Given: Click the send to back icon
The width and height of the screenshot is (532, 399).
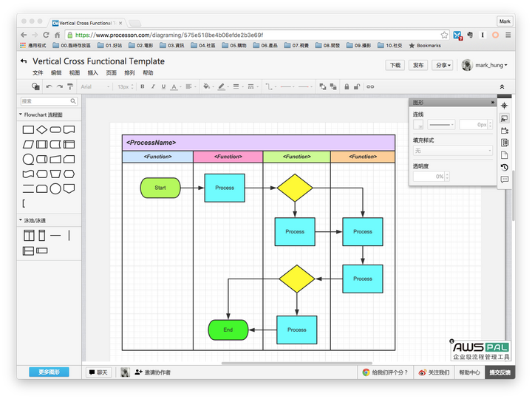Looking at the screenshot, I should 333,87.
